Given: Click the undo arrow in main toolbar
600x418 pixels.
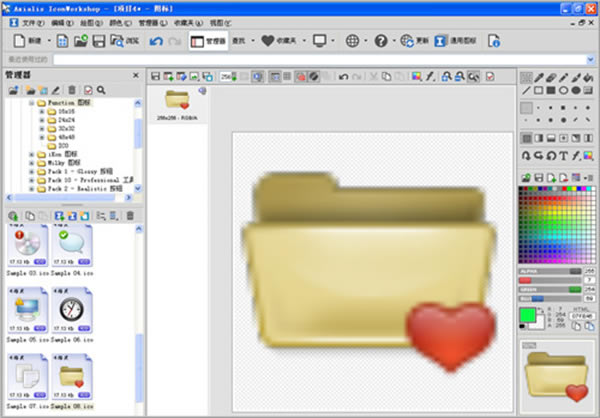Looking at the screenshot, I should [156, 41].
